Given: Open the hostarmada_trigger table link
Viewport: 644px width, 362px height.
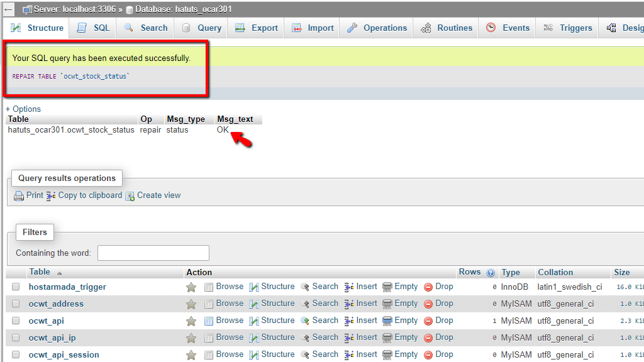Looking at the screenshot, I should click(x=67, y=287).
